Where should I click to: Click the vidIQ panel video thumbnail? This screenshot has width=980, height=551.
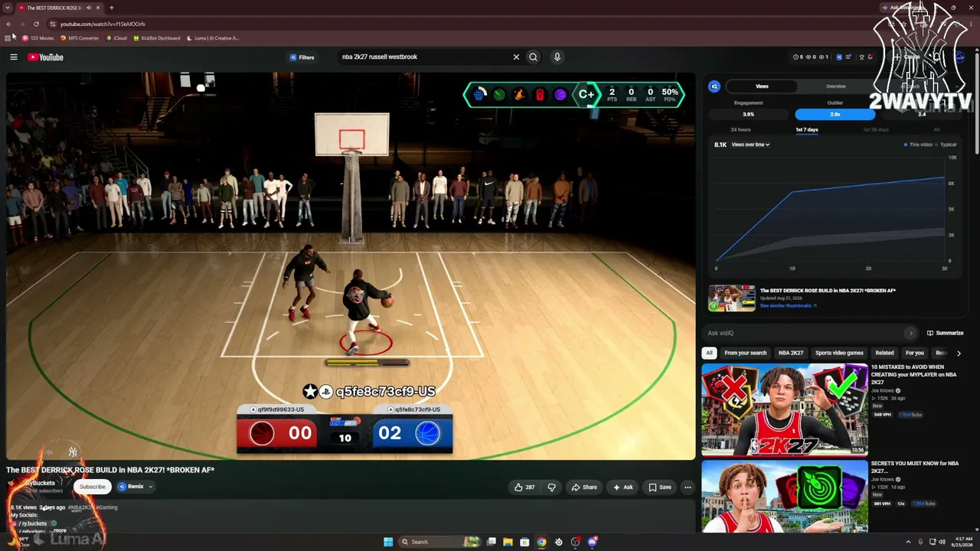731,298
